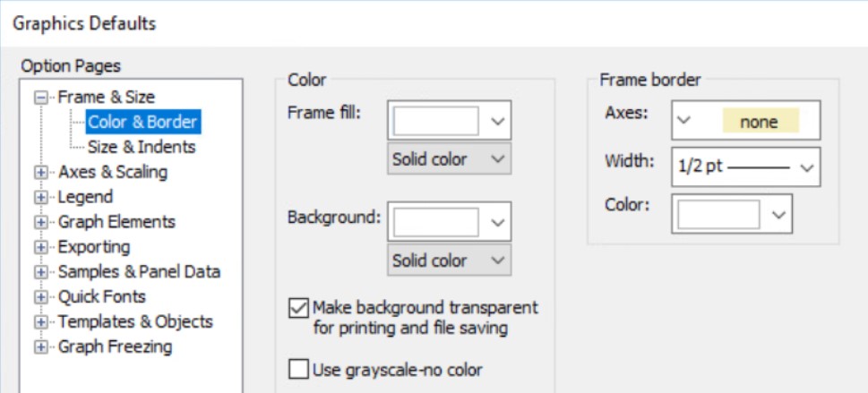Image resolution: width=868 pixels, height=393 pixels.
Task: Expand the Legend tree node
Action: 40,197
